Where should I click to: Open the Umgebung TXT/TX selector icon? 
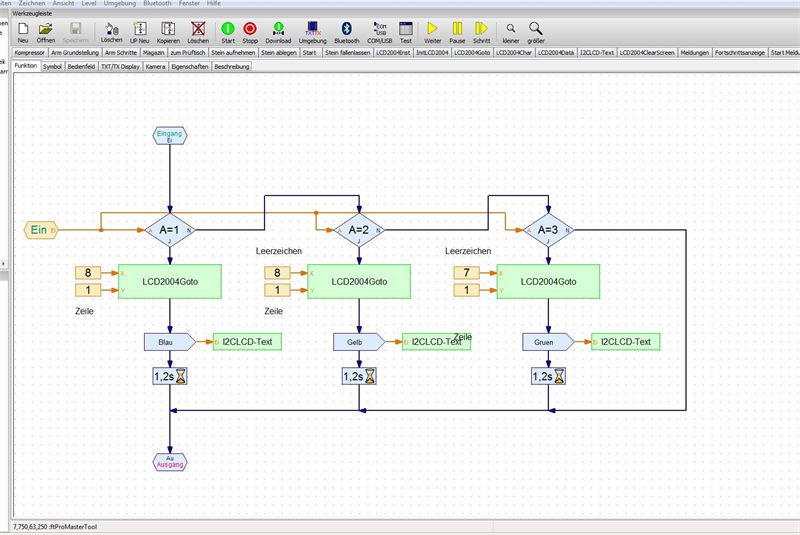tap(312, 32)
